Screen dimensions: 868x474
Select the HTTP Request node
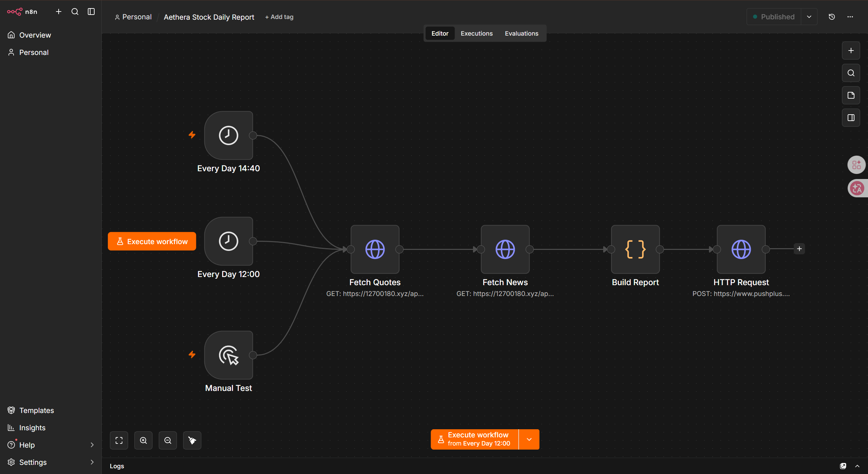click(741, 249)
